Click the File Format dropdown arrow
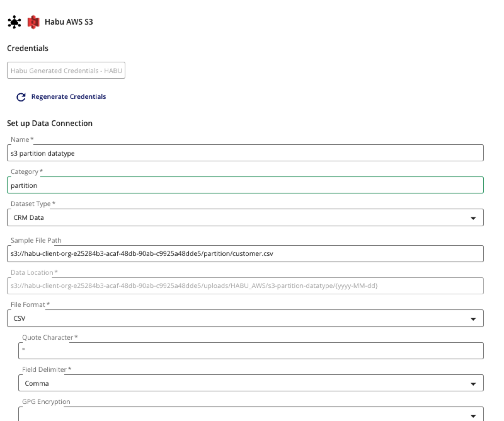Screen dimensions: 504x421 (473, 319)
